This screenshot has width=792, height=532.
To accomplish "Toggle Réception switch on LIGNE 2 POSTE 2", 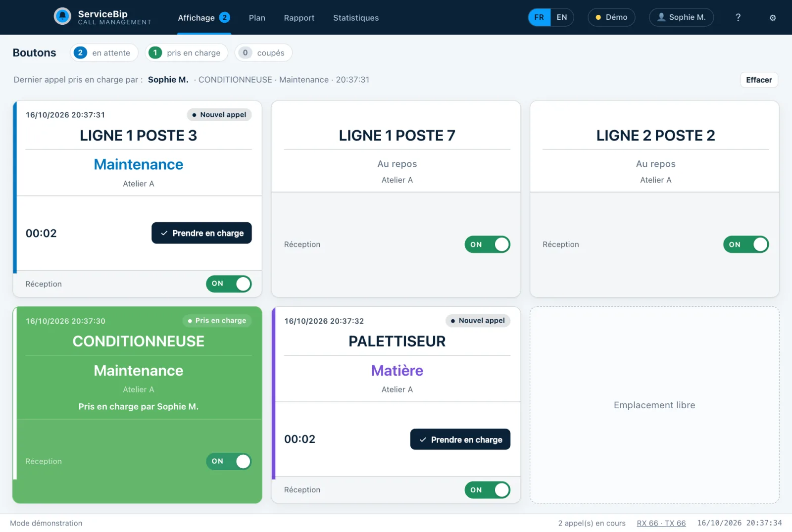I will tap(745, 244).
